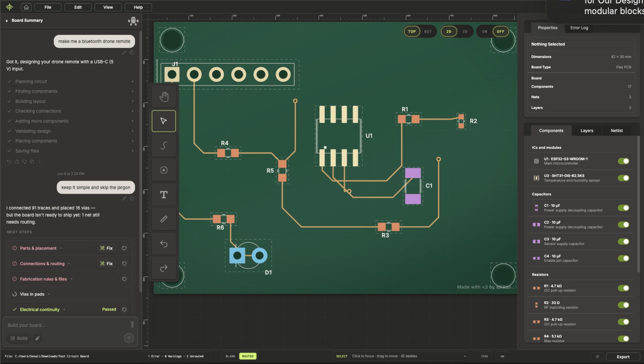Switch to 3D view

(x=465, y=32)
